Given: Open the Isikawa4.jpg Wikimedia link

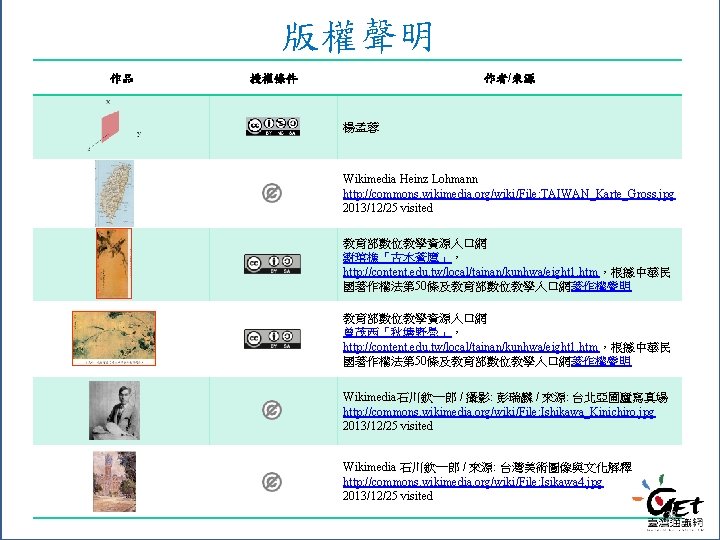Looking at the screenshot, I should pos(473,482).
